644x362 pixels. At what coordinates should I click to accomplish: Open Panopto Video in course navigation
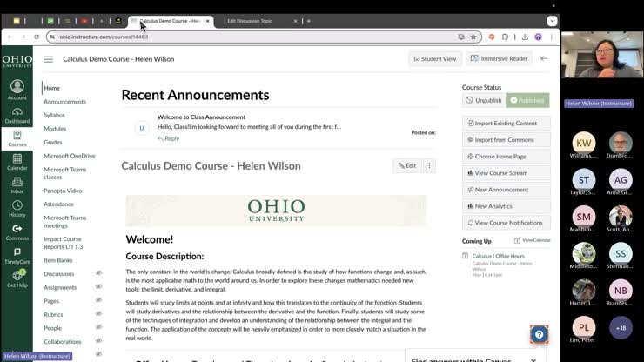pos(63,191)
